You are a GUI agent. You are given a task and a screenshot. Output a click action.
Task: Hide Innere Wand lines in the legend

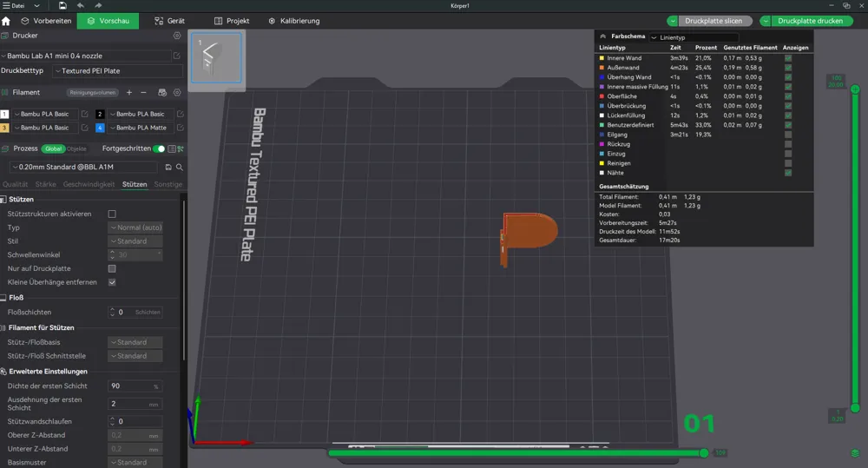pos(788,58)
